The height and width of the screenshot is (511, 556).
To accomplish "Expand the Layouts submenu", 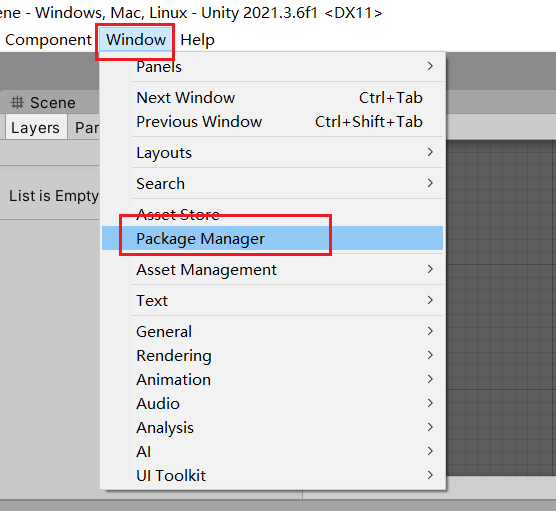I will (272, 152).
